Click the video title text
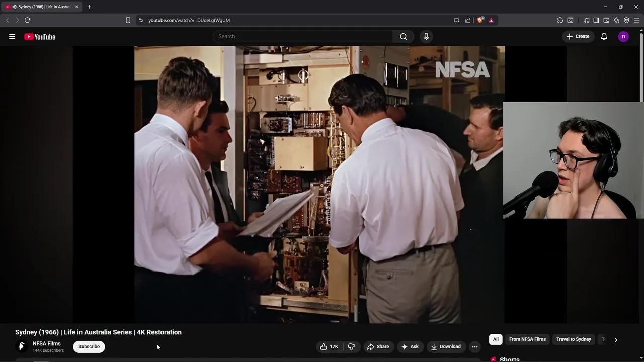The width and height of the screenshot is (644, 362). 98,332
